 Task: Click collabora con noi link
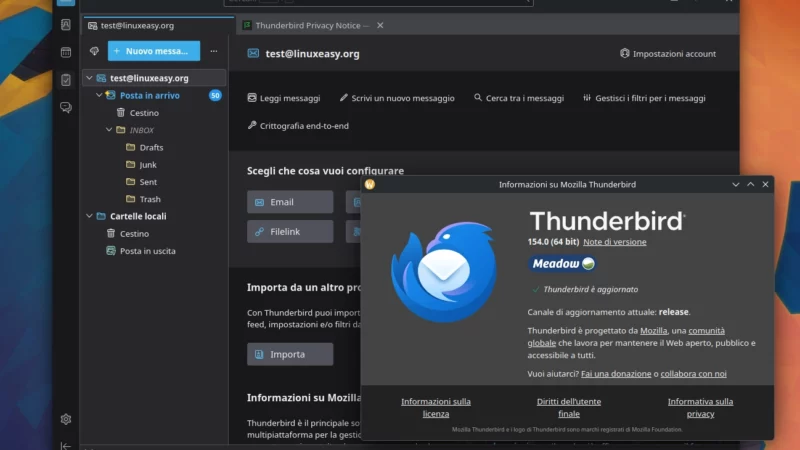[x=693, y=374]
